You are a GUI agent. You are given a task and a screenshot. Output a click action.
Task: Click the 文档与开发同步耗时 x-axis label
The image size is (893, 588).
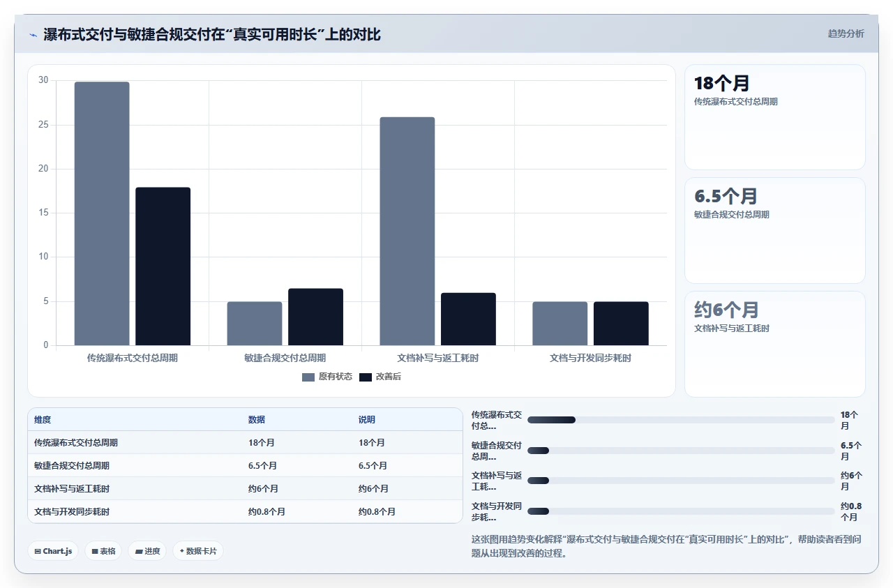590,358
